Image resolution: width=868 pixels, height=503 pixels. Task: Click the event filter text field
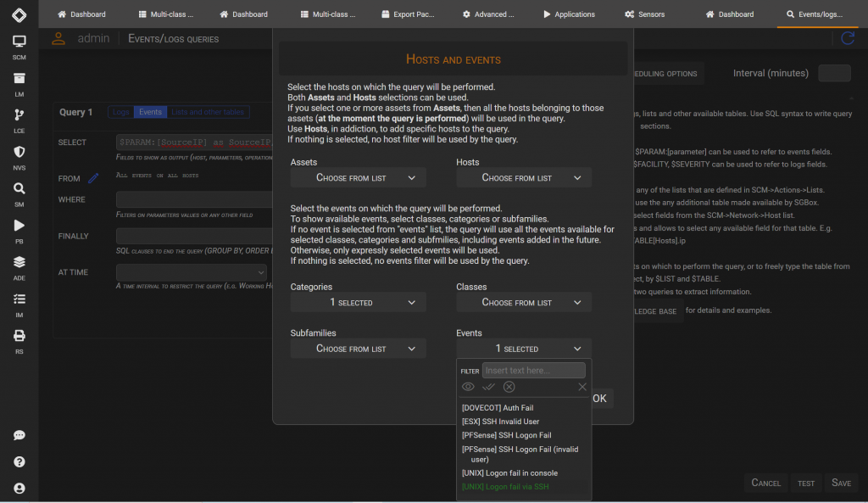tap(534, 370)
